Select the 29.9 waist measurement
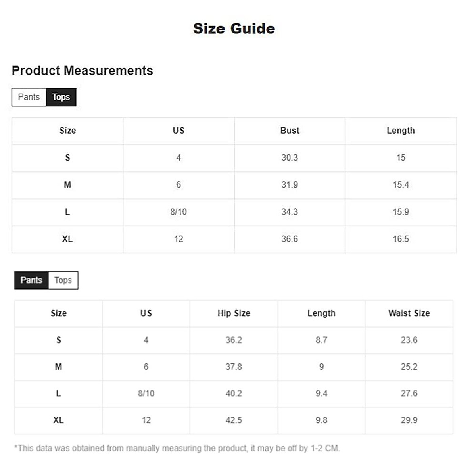The image size is (476, 476). coord(409,420)
